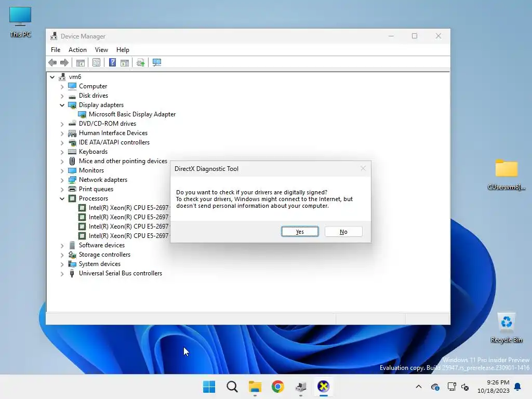Image resolution: width=532 pixels, height=399 pixels.
Task: Select the Storage controllers label
Action: tap(104, 255)
